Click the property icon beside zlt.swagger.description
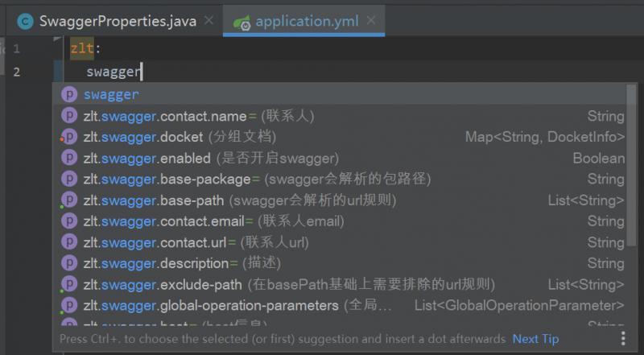Screen dimensions: 644x355 70,263
